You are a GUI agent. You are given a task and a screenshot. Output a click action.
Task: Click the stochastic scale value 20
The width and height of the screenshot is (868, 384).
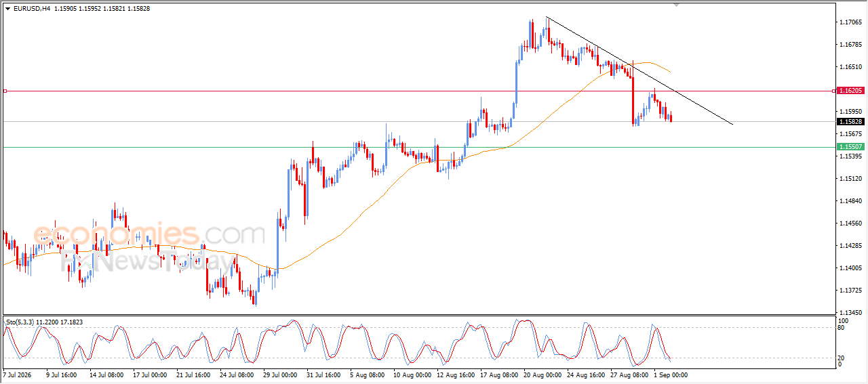(842, 357)
